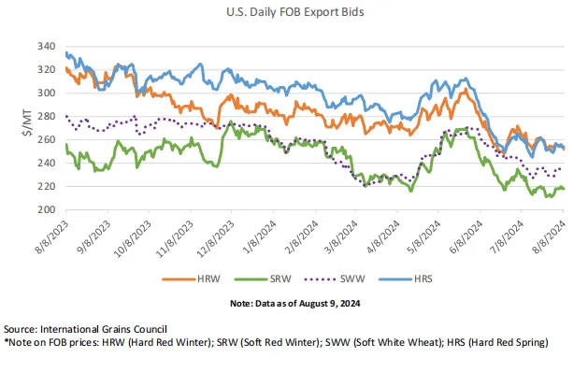This screenshot has width=588, height=386.
Task: Click the Note on FOB prices footnote
Action: 276,342
